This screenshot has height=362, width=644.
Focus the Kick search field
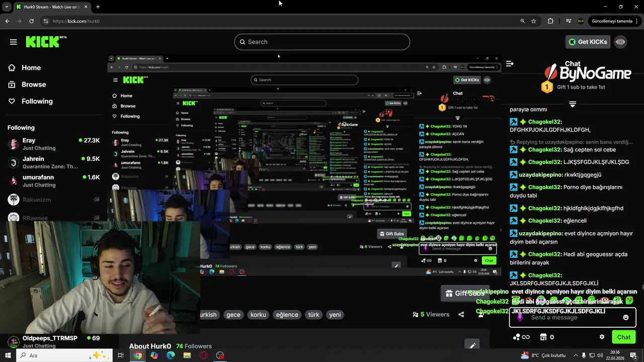coord(322,42)
